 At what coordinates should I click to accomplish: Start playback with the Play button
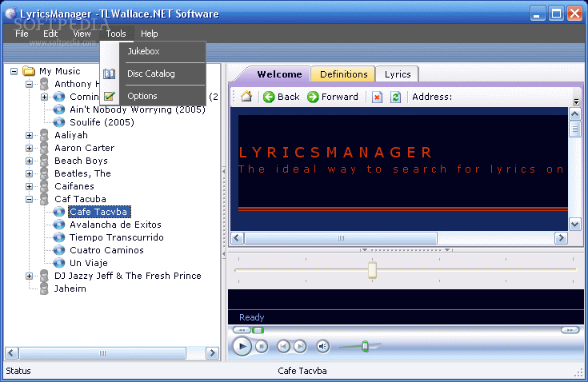click(x=242, y=346)
